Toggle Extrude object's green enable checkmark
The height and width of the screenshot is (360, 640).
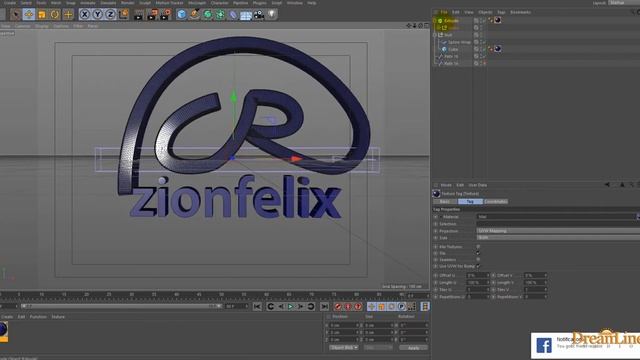[484, 20]
